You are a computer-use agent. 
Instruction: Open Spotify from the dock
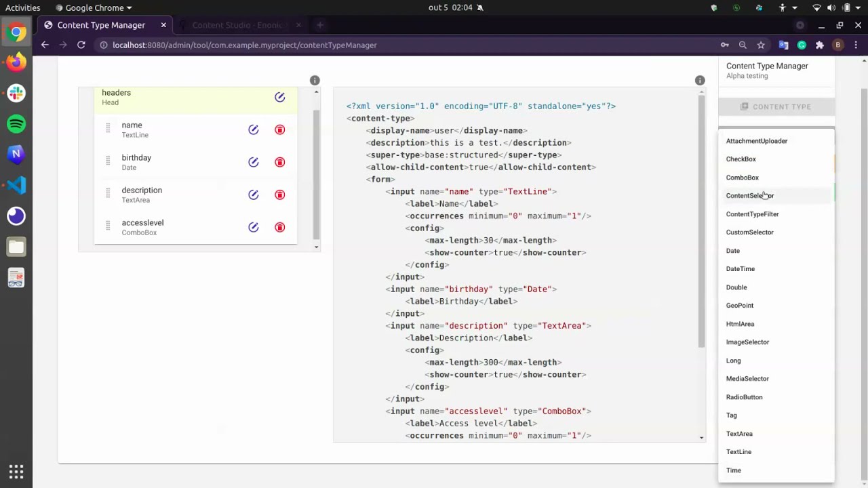[x=16, y=124]
